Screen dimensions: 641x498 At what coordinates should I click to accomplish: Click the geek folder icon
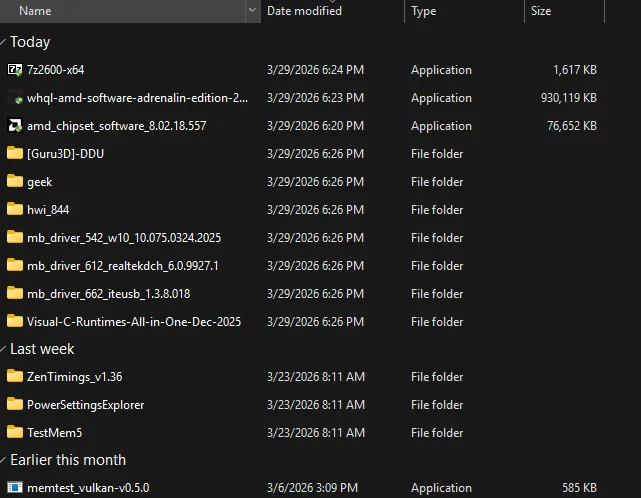point(15,182)
